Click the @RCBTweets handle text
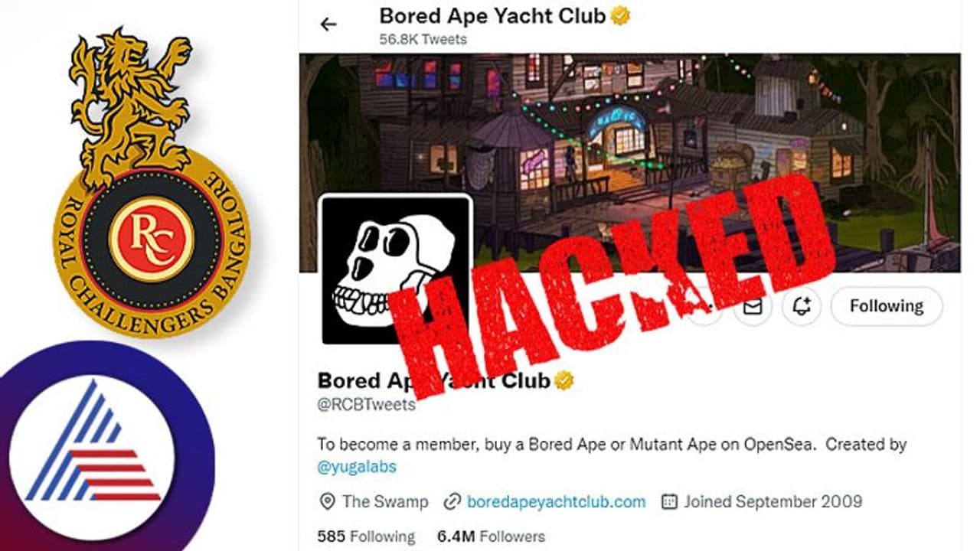This screenshot has height=551, width=980. click(366, 405)
